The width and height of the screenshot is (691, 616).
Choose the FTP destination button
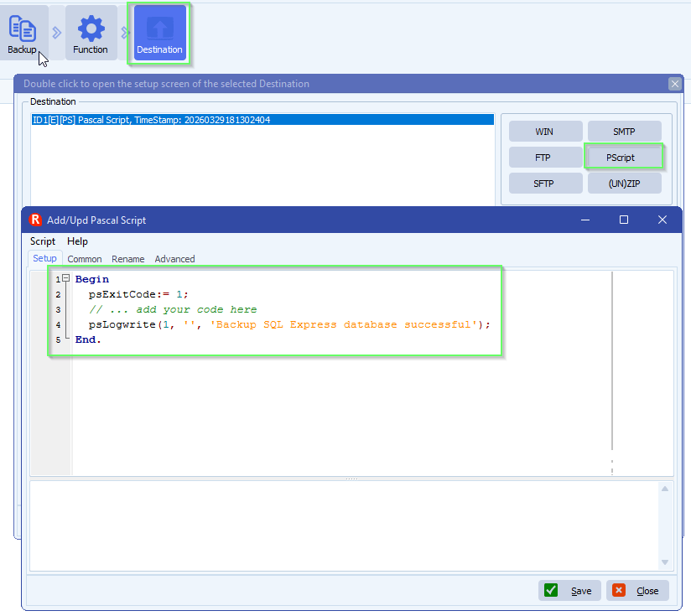pos(545,158)
